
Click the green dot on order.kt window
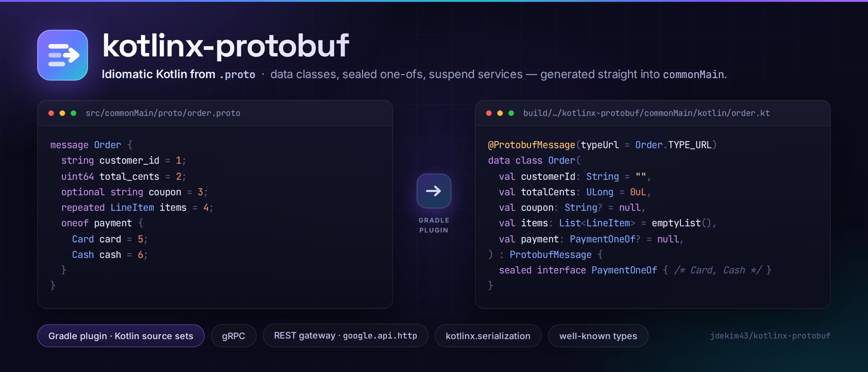(511, 113)
